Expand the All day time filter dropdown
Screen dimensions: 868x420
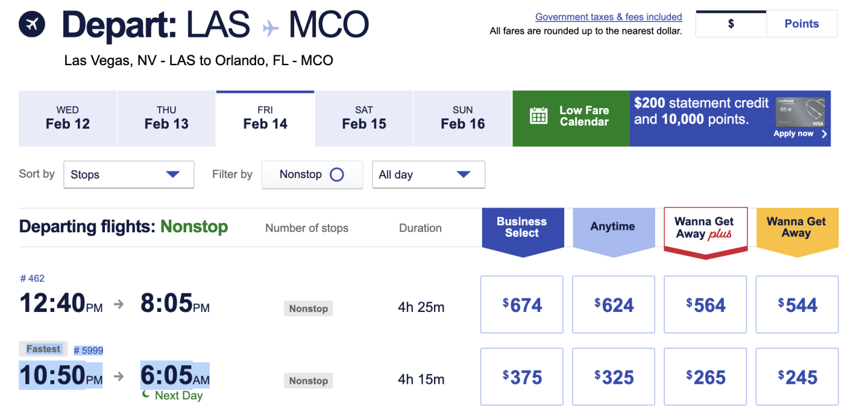pyautogui.click(x=428, y=175)
